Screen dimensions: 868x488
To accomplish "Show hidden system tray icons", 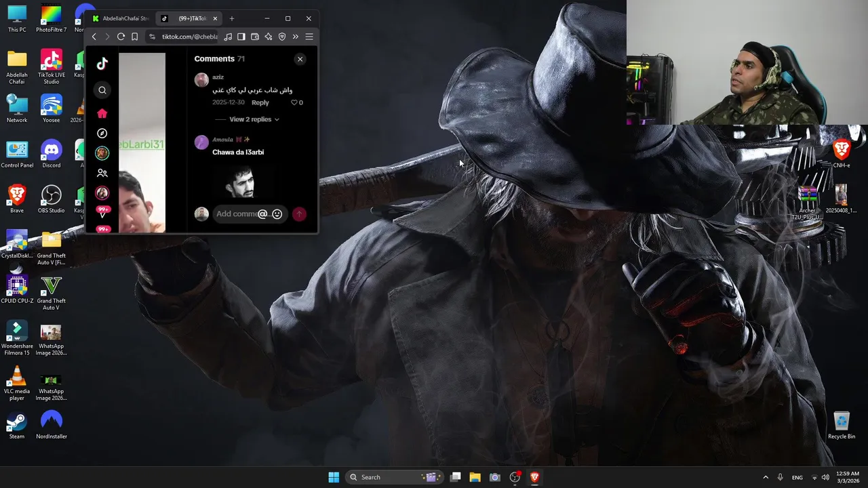I will (766, 477).
